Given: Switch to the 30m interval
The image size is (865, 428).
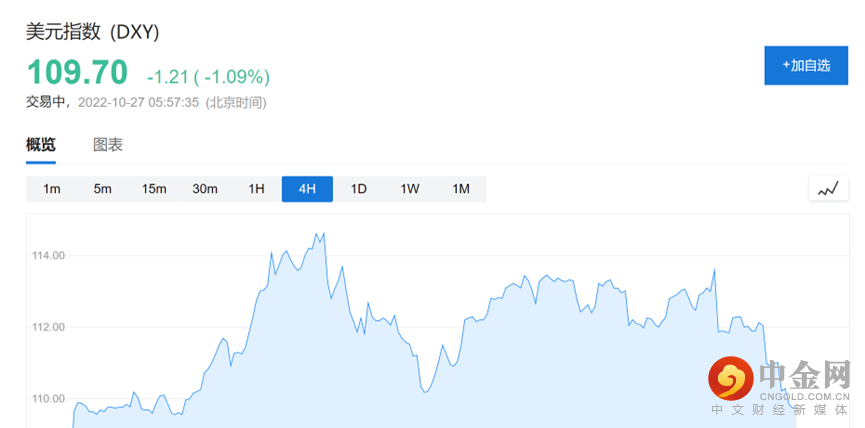Looking at the screenshot, I should [x=205, y=189].
